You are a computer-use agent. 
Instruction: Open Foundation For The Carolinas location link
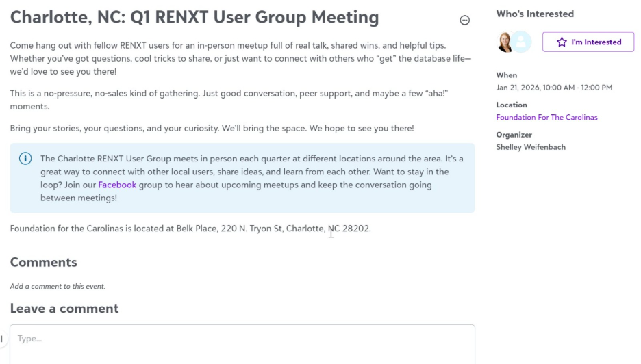tap(546, 117)
